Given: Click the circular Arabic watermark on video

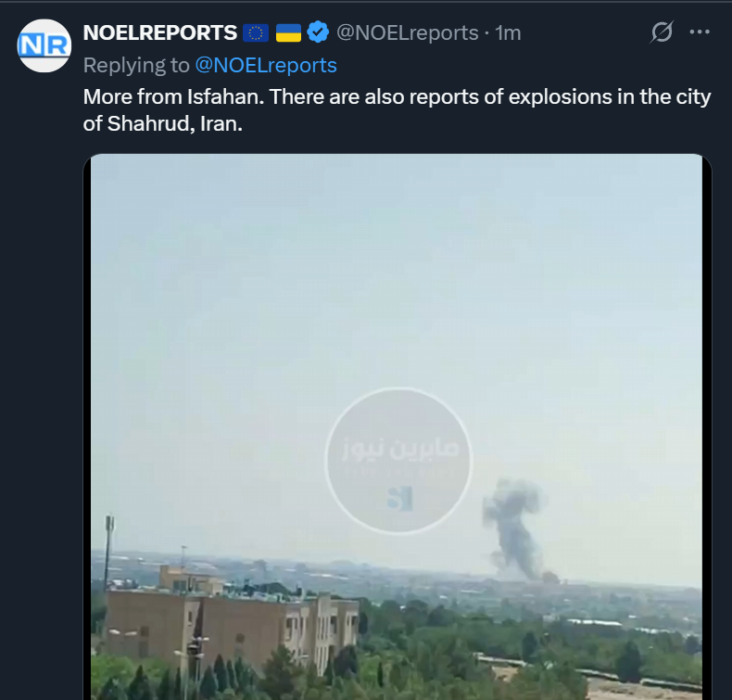Looking at the screenshot, I should click(x=398, y=461).
